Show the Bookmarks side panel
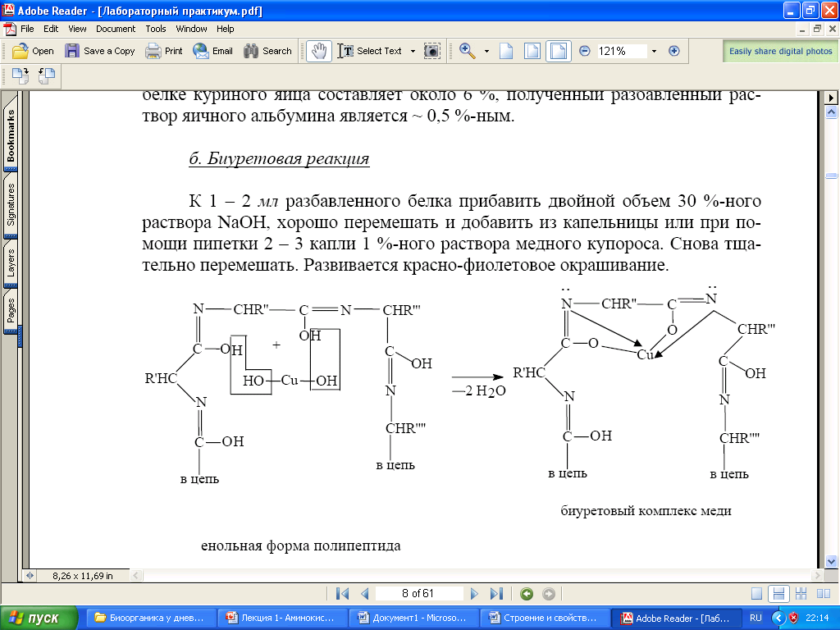This screenshot has height=630, width=840. (x=11, y=136)
